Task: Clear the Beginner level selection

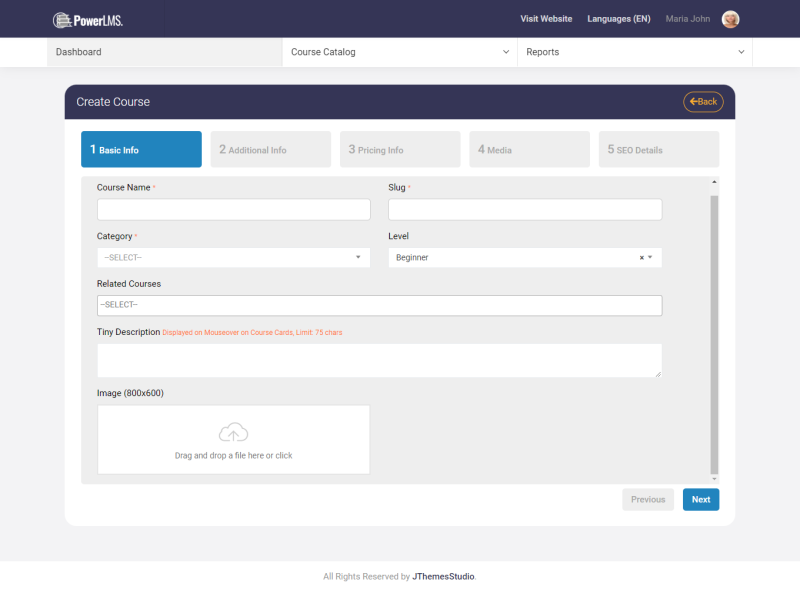Action: click(x=641, y=258)
